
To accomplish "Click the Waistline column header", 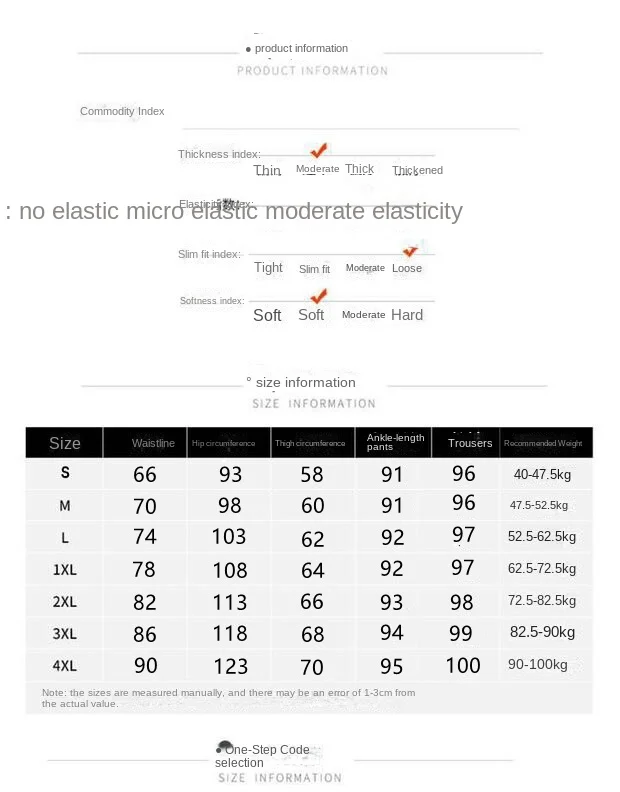I will pyautogui.click(x=153, y=443).
